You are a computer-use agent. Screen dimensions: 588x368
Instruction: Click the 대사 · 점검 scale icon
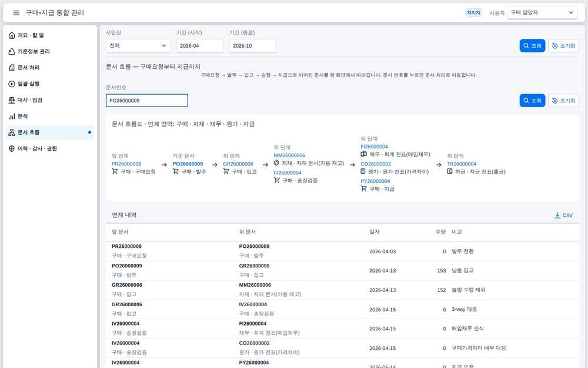coord(12,100)
